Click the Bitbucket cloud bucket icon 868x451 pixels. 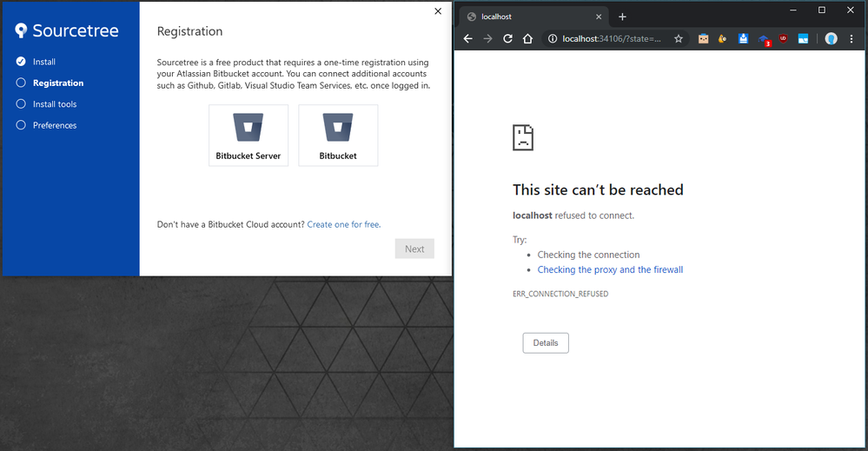(x=338, y=127)
